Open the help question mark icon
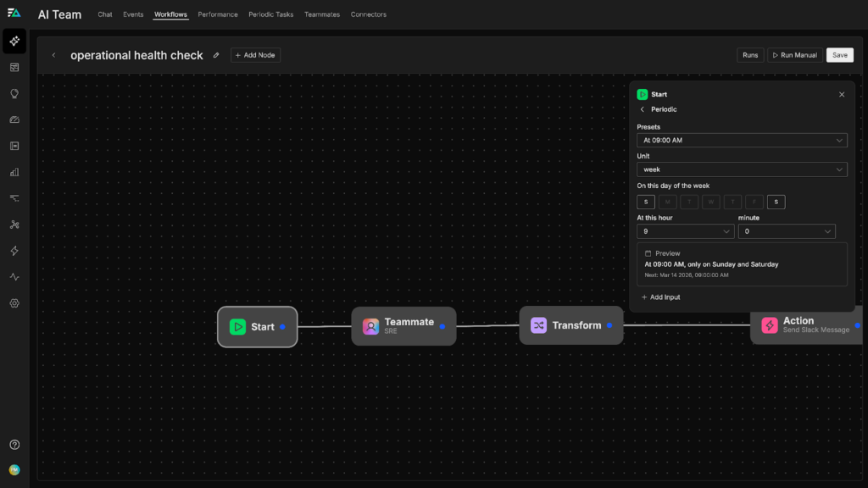 click(x=14, y=445)
